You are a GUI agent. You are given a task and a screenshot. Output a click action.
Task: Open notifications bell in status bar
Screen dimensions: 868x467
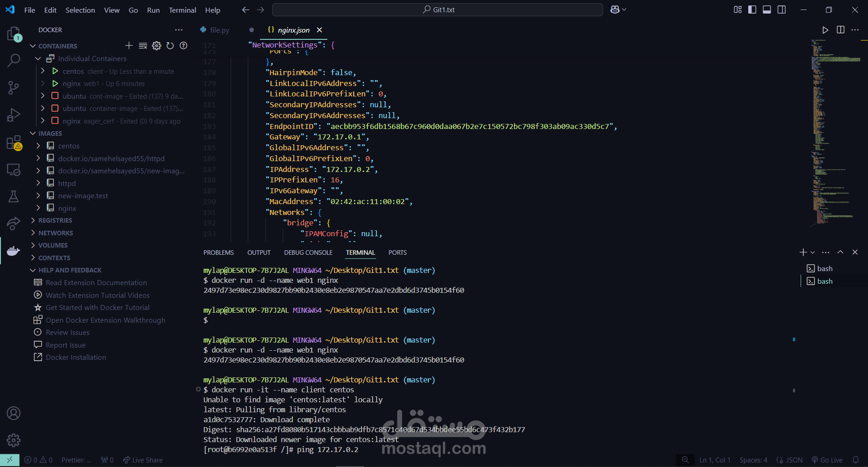[855, 460]
